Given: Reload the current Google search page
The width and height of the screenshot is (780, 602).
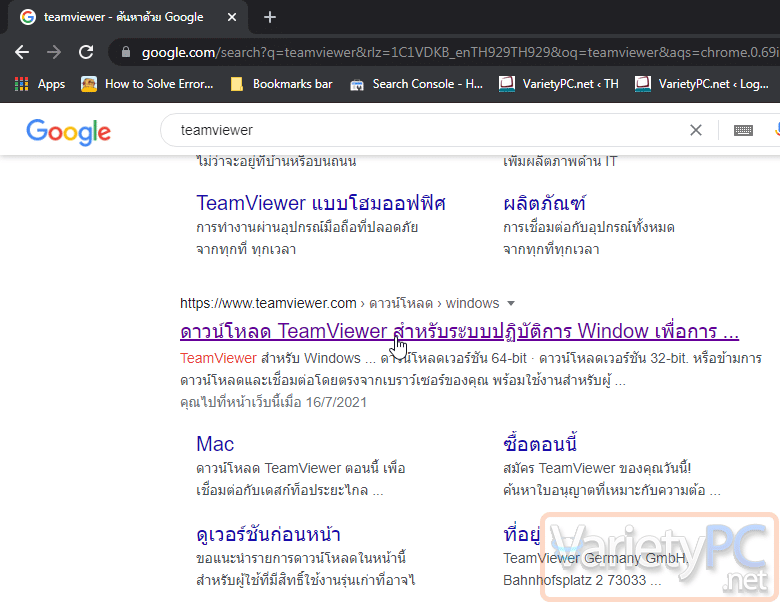Looking at the screenshot, I should (86, 52).
